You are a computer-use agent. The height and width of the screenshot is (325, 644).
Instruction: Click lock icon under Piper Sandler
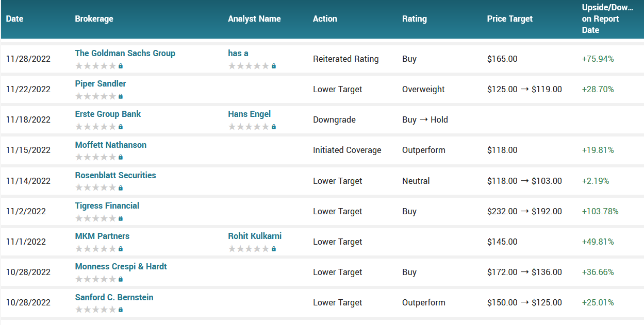tap(121, 96)
